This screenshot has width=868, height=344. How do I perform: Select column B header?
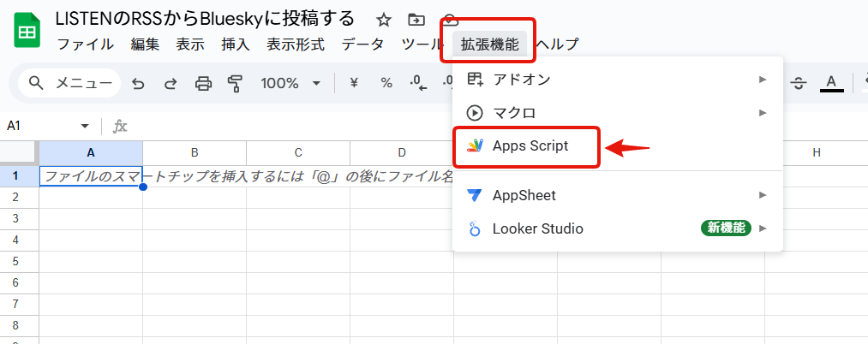pyautogui.click(x=195, y=152)
